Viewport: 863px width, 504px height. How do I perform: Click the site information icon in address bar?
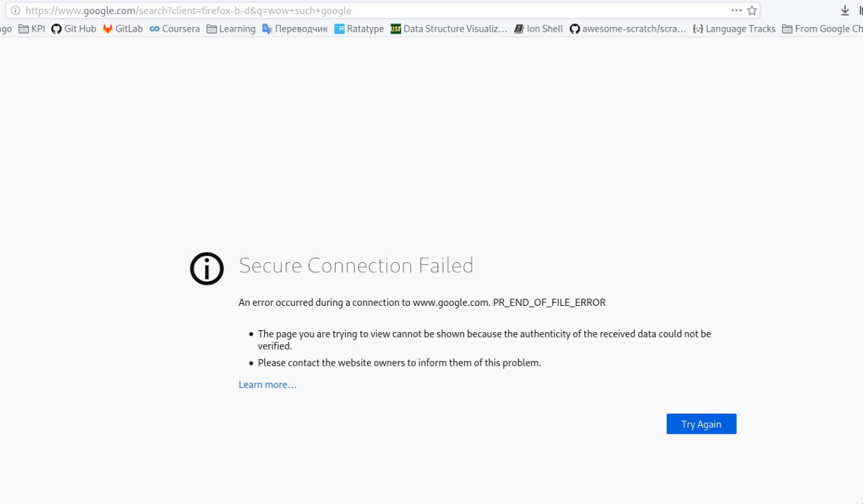[x=16, y=11]
